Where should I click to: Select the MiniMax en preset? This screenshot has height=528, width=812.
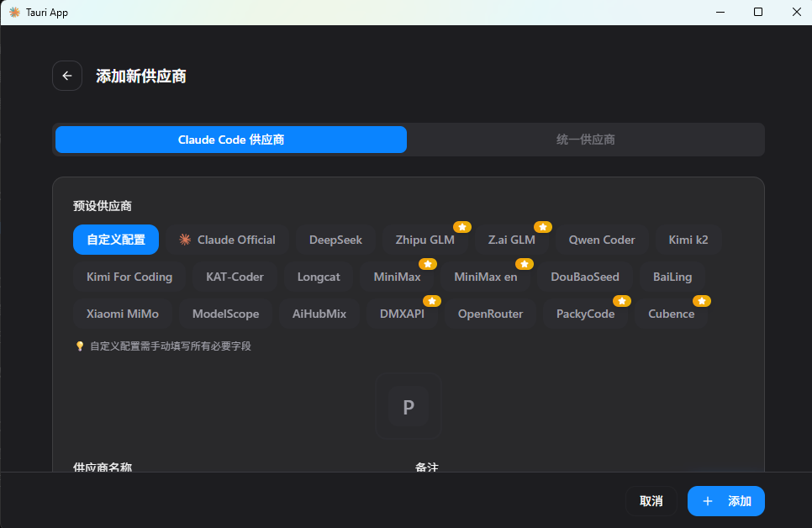[x=486, y=277]
